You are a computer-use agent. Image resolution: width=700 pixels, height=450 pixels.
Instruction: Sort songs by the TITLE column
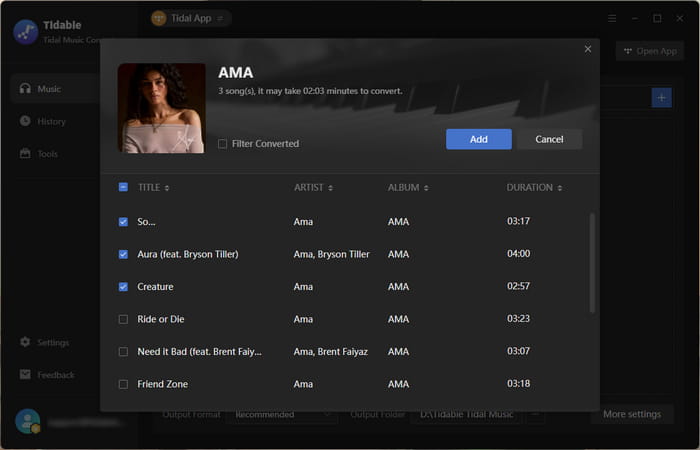[x=154, y=188]
